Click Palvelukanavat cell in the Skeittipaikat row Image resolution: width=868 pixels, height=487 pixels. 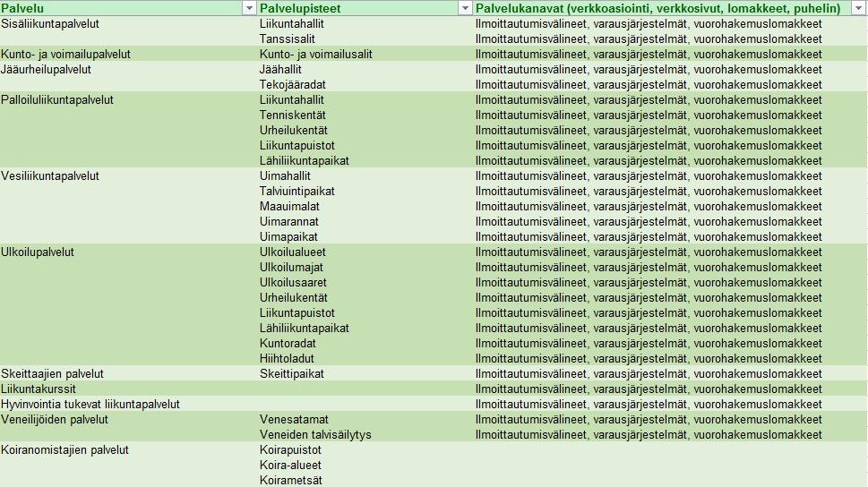tap(670, 373)
